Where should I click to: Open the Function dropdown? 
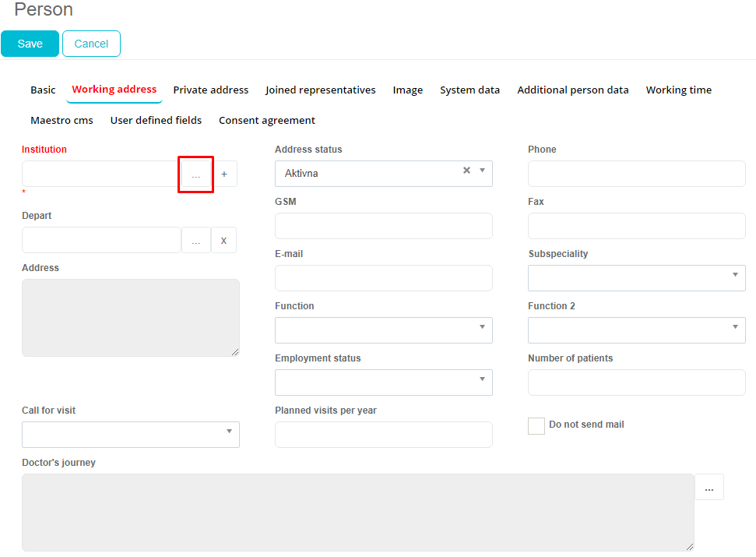tap(383, 330)
